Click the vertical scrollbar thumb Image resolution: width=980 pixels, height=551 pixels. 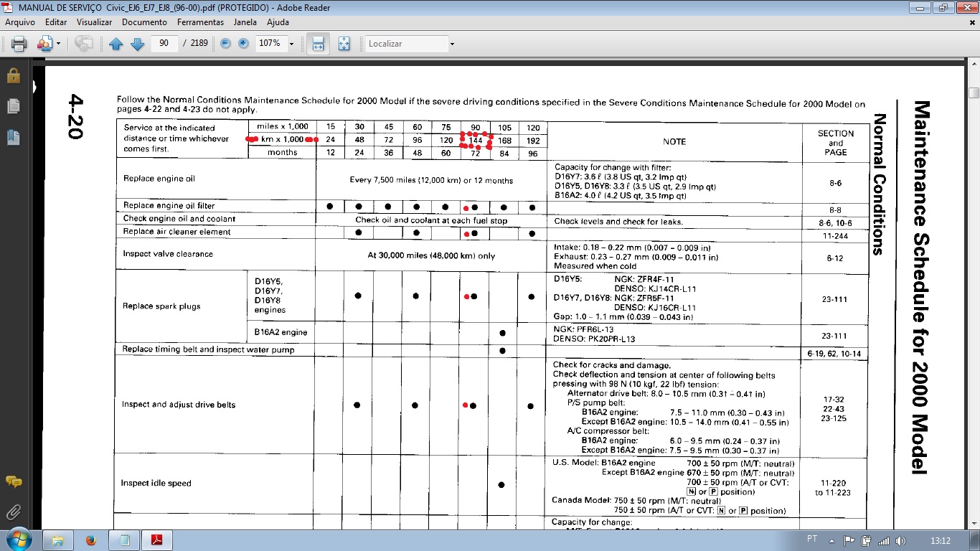click(974, 93)
